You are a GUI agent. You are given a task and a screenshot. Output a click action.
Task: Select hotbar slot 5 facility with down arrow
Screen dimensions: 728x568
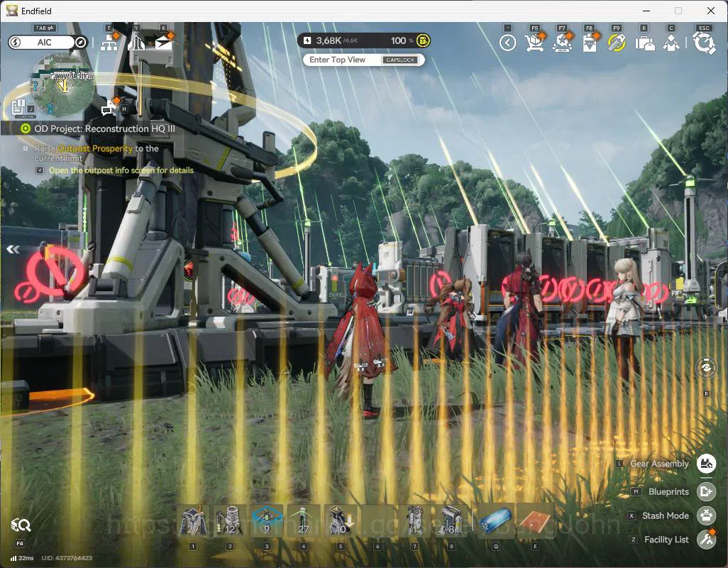(341, 520)
